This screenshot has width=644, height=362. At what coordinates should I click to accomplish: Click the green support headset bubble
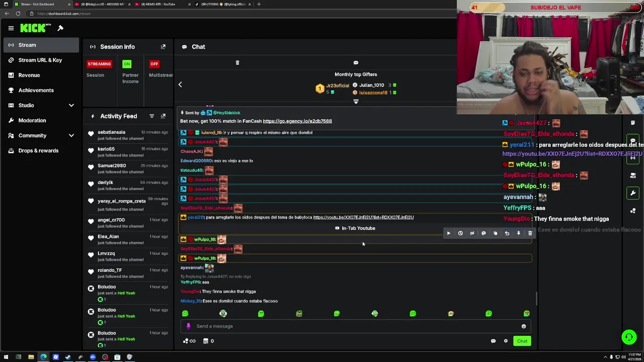629,337
